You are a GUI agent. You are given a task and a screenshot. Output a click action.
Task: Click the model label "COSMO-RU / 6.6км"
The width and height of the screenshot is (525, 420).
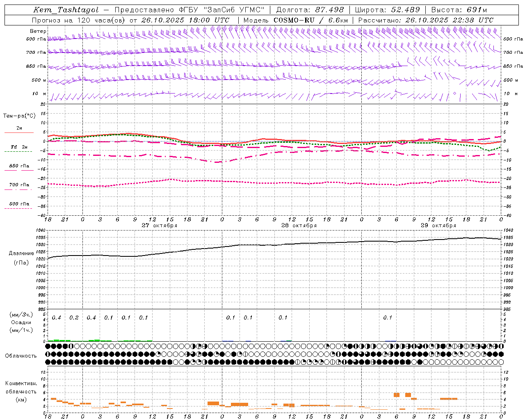point(311,20)
